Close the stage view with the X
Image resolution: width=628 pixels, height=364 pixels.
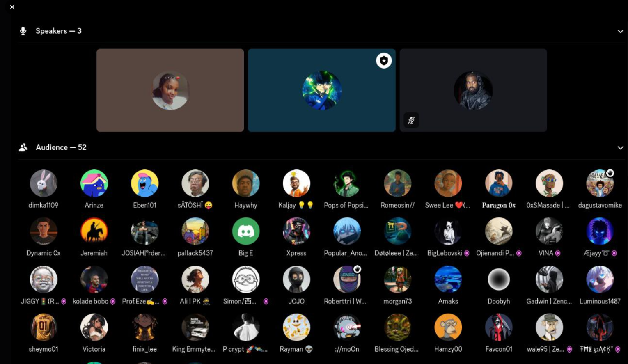12,7
